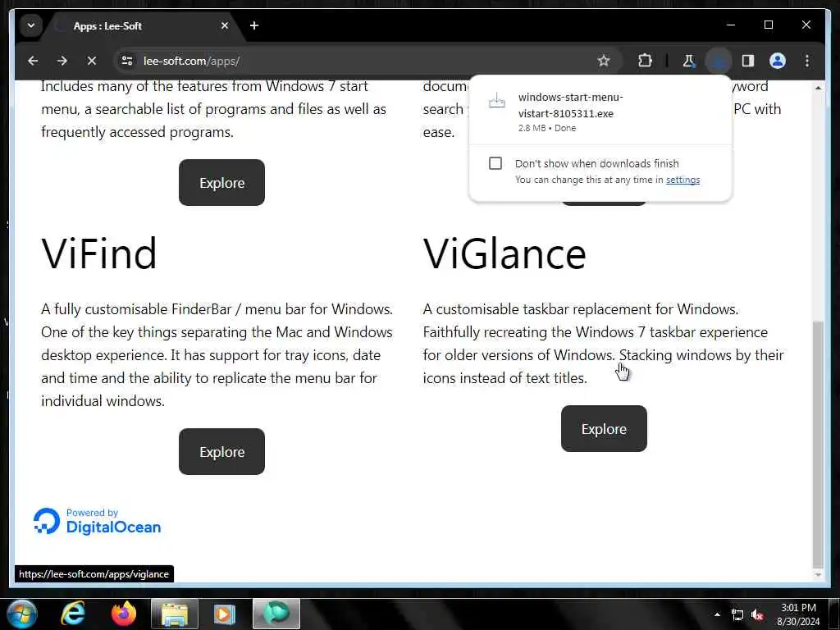Open the Chrome profile avatar
Screen dimensions: 840x630
pos(778,61)
